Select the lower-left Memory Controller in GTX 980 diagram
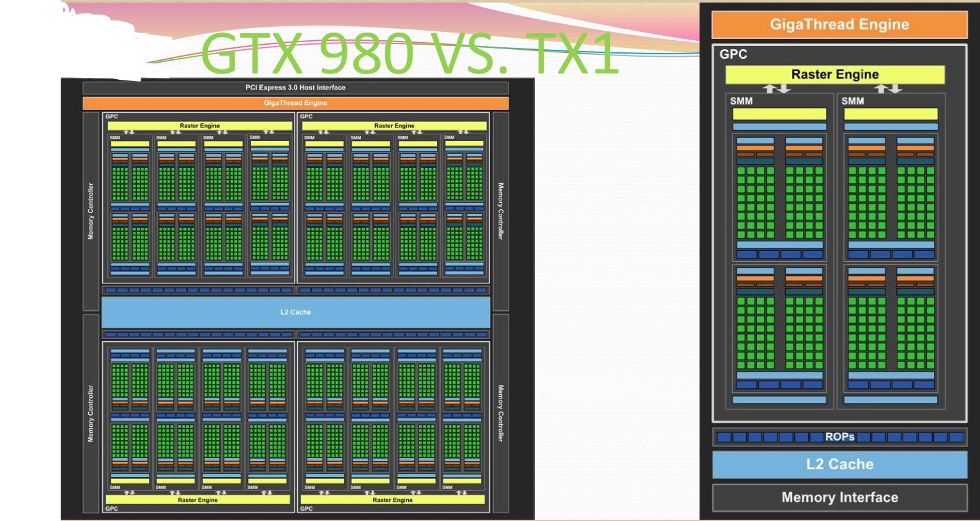 pyautogui.click(x=91, y=413)
